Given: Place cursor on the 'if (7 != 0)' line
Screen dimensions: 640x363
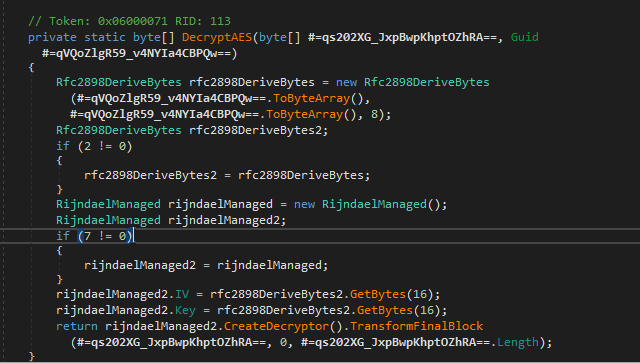Looking at the screenshot, I should pyautogui.click(x=94, y=236).
